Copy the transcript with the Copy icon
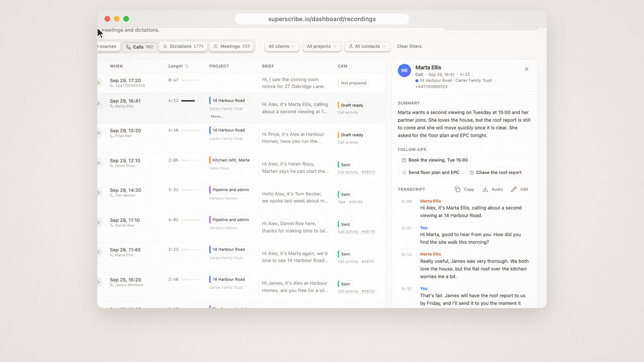Viewport: 644px width, 362px height. tap(457, 190)
